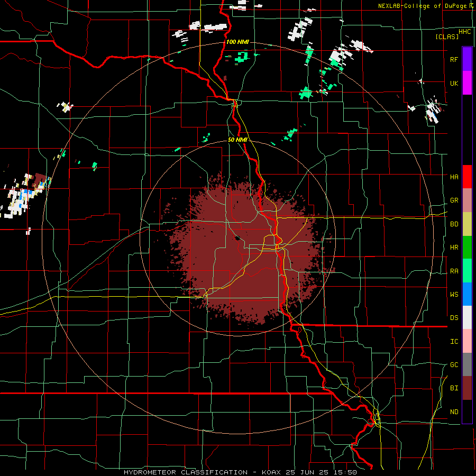
Task: Click the "50 NMI" range ring label
Action: tap(237, 140)
